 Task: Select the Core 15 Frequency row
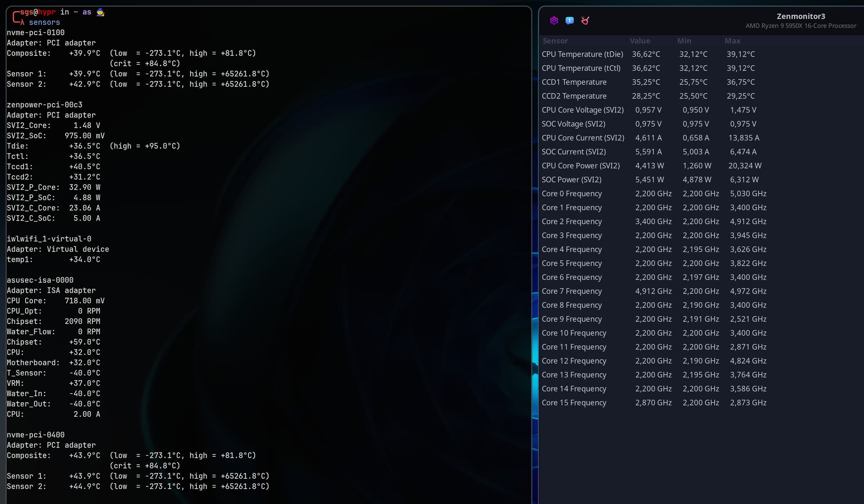pyautogui.click(x=574, y=402)
